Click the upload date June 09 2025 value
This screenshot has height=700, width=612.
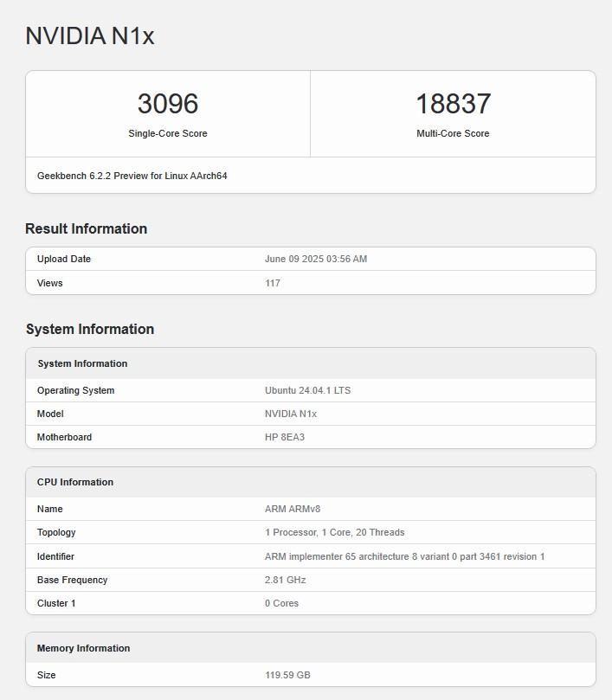[x=316, y=259]
